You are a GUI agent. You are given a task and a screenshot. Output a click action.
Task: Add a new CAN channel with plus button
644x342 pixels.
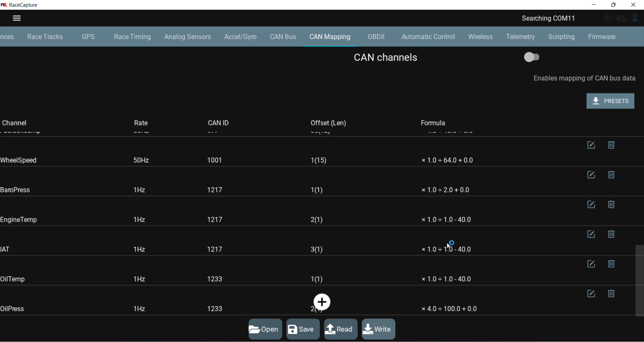(x=322, y=302)
